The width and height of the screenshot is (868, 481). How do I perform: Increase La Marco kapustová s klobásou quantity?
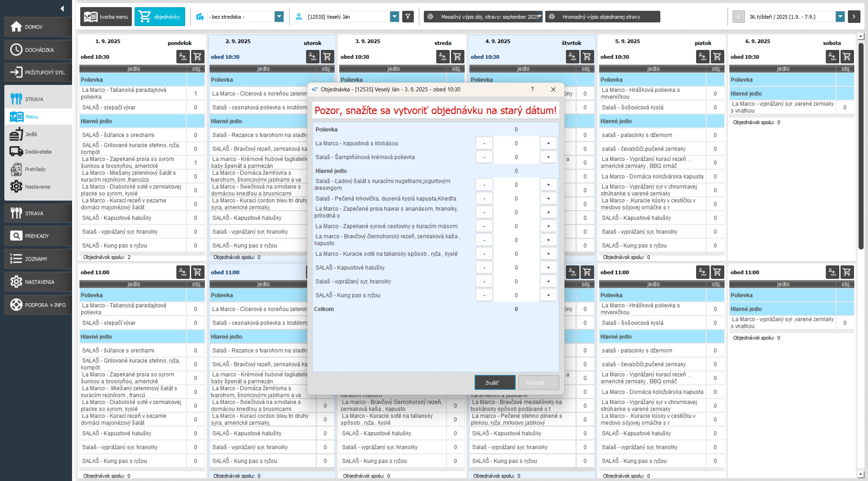(x=548, y=143)
